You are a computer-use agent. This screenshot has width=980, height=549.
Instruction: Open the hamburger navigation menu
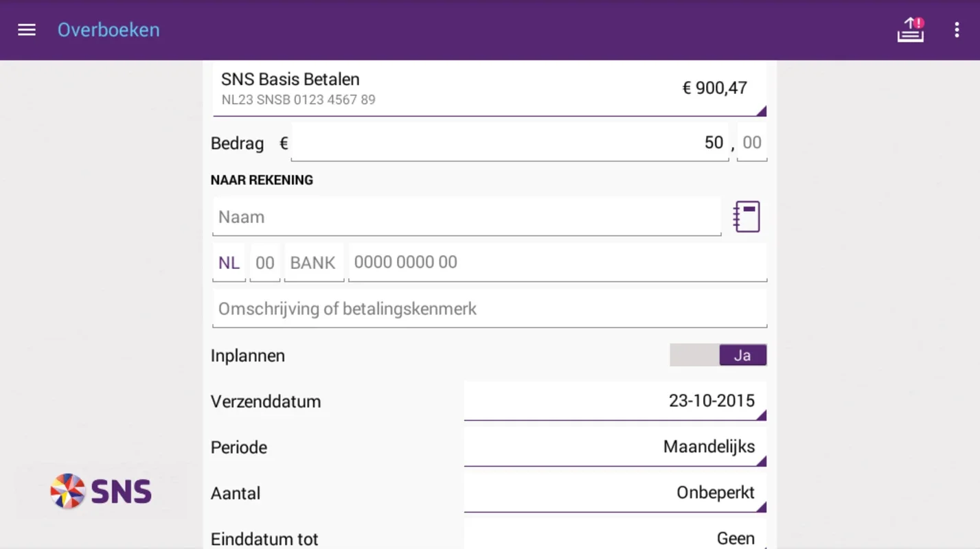click(27, 30)
